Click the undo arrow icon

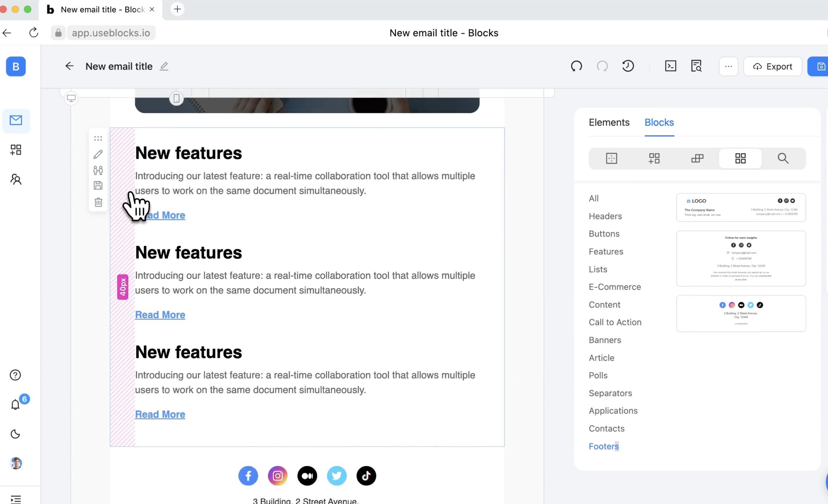576,66
